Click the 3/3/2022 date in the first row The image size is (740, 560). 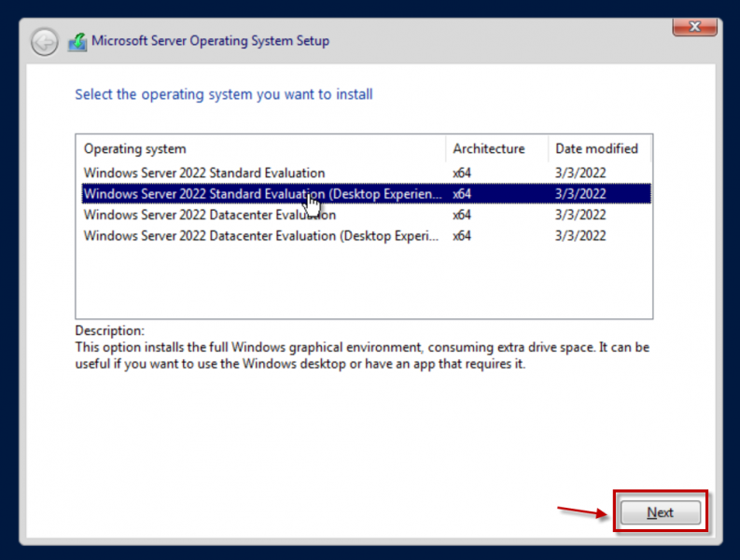(x=580, y=173)
